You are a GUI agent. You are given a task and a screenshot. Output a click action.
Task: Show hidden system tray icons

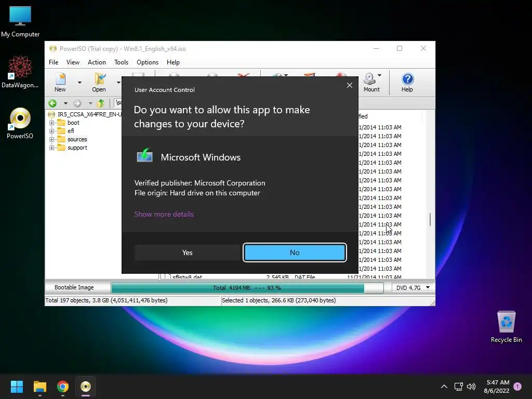click(444, 387)
